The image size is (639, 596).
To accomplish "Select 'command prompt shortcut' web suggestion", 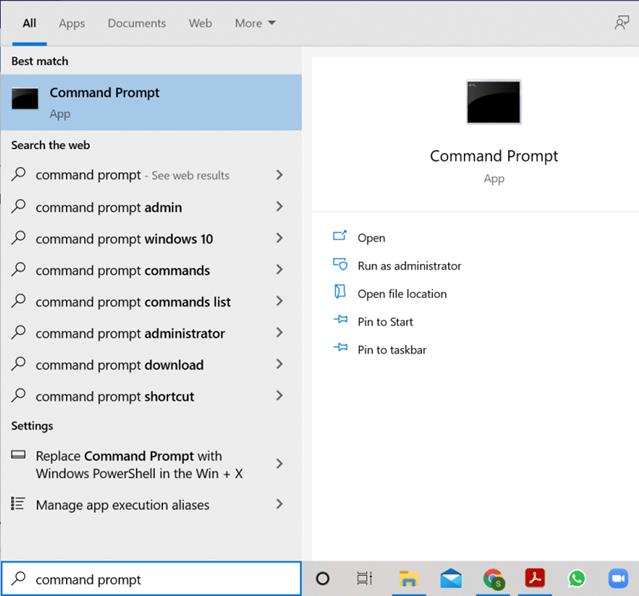I will click(x=151, y=396).
